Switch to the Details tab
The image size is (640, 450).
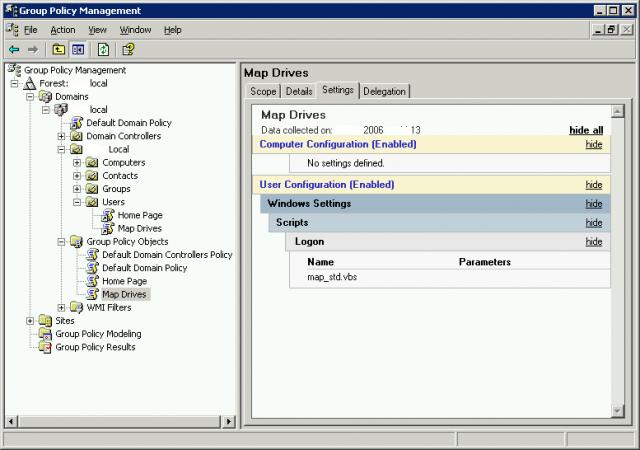[299, 91]
